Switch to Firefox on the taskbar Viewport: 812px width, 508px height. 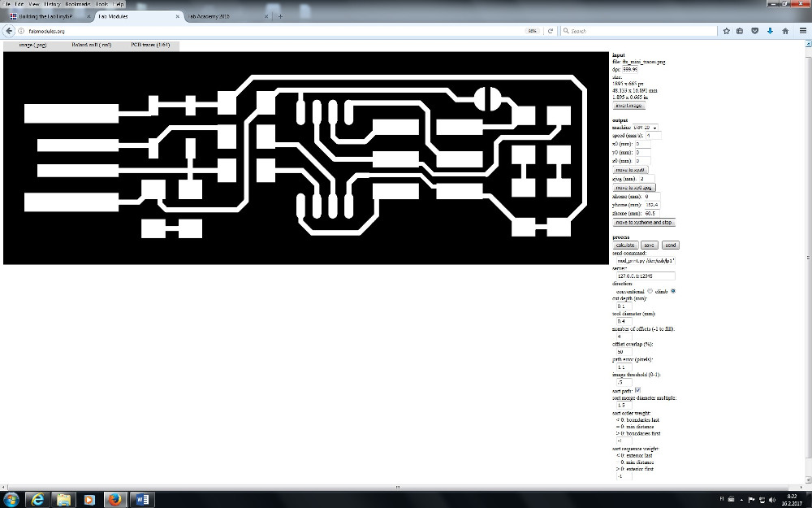click(115, 500)
